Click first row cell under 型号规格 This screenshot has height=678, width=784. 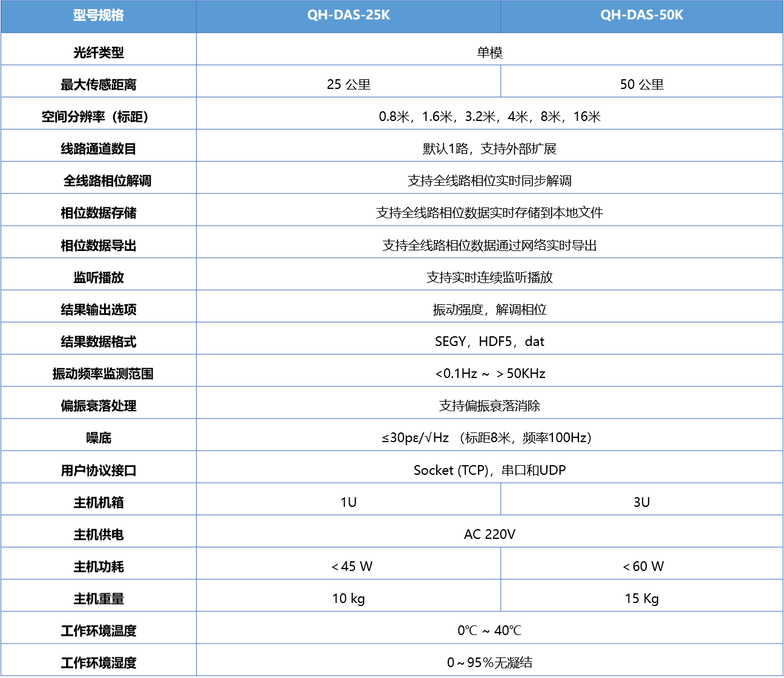pos(99,48)
